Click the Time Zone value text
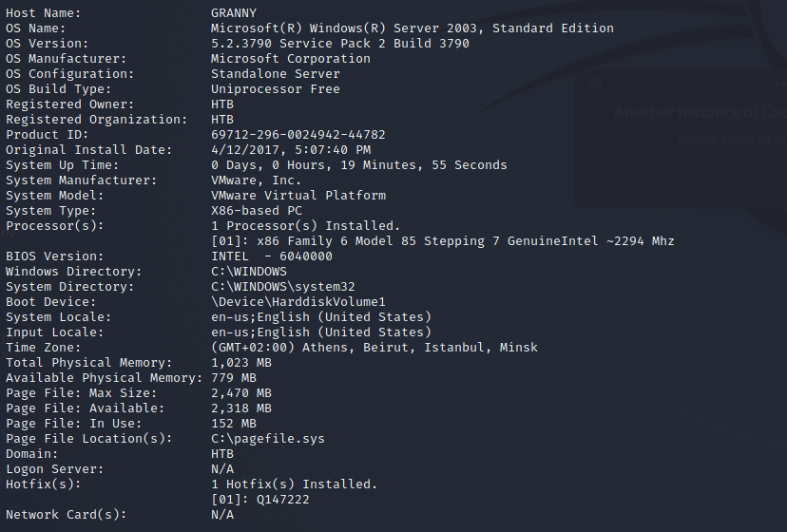Screen dimensions: 787x532 pos(374,348)
